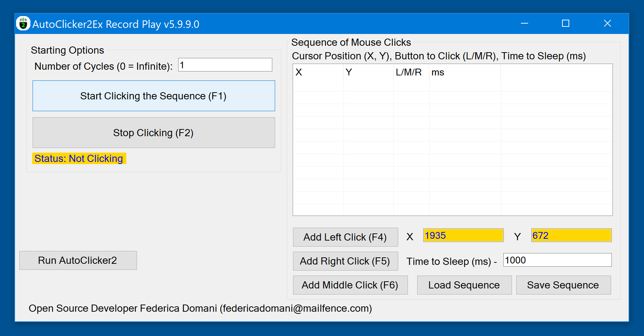Screen dimensions: 644x336
Task: Close the AutoClicker2Ex window
Action: tap(607, 24)
